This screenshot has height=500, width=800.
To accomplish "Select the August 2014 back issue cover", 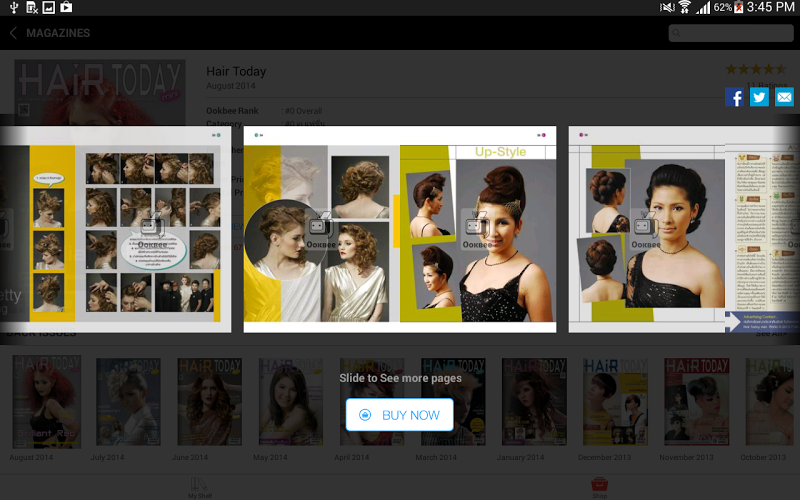I will [x=46, y=402].
